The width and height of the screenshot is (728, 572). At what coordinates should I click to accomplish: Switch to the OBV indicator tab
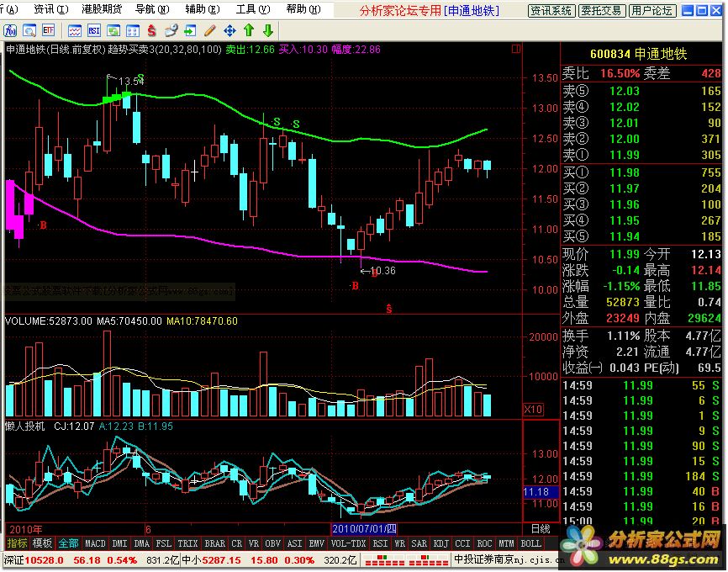coord(273,543)
